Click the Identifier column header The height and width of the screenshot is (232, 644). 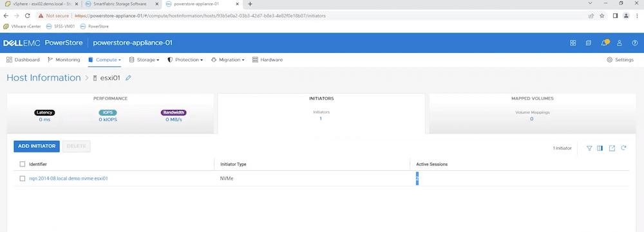click(x=38, y=164)
